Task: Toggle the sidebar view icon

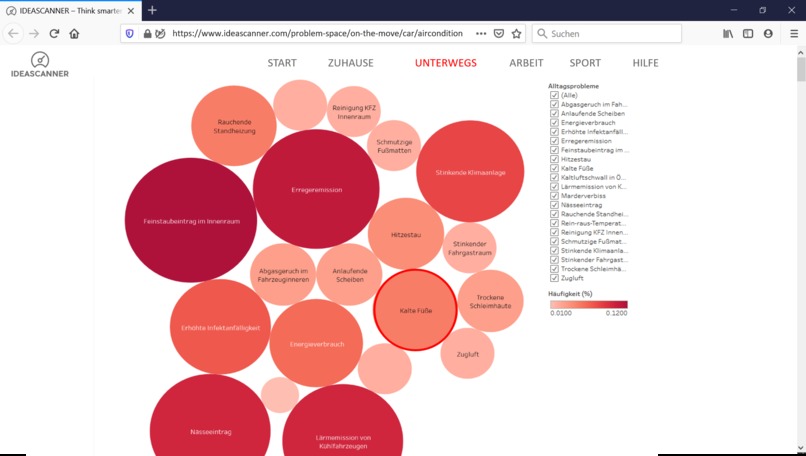Action: point(748,33)
